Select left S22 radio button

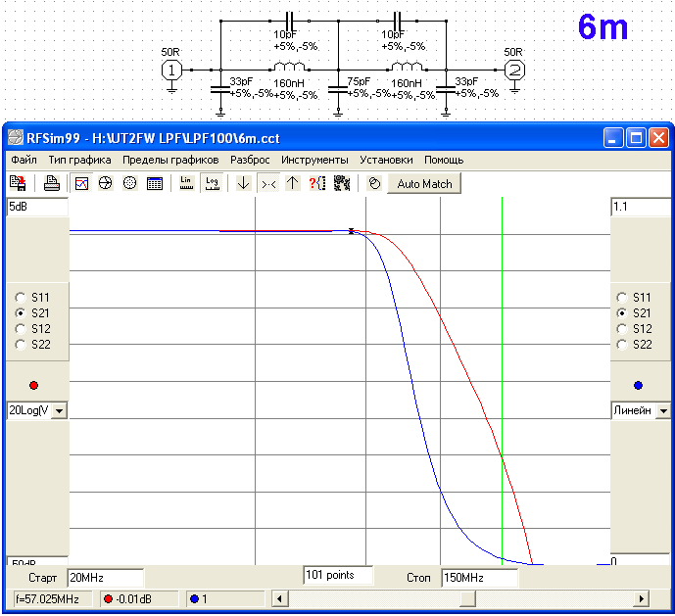20,345
